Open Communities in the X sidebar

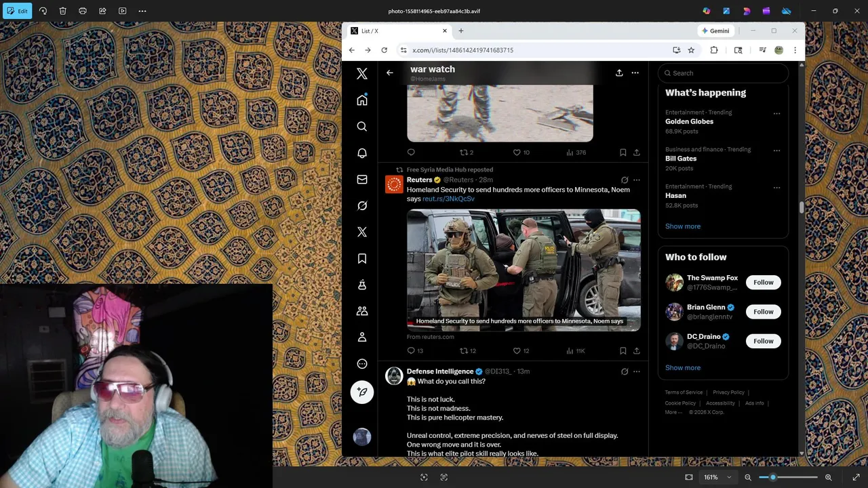pos(362,311)
